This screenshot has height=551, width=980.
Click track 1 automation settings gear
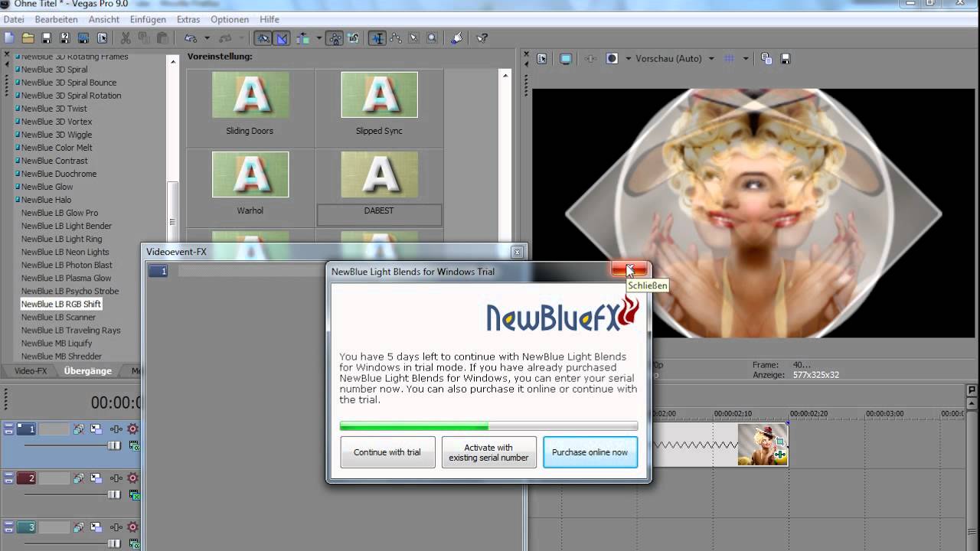click(x=133, y=429)
